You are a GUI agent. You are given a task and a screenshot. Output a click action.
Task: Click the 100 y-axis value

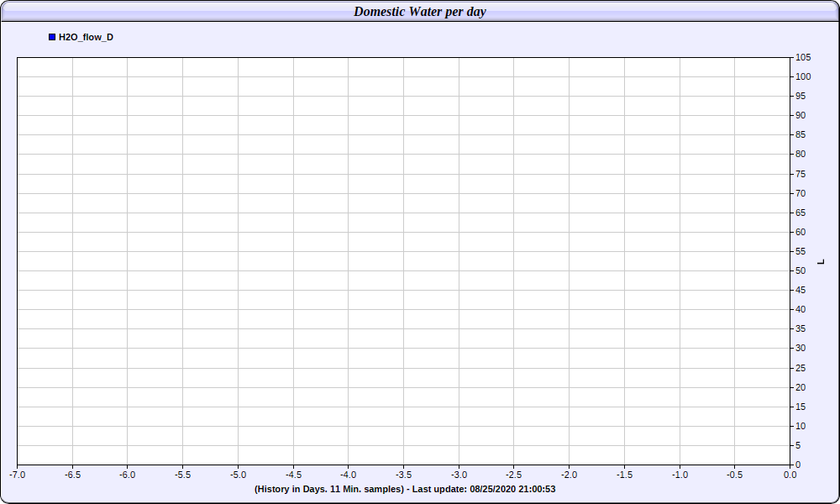click(803, 76)
